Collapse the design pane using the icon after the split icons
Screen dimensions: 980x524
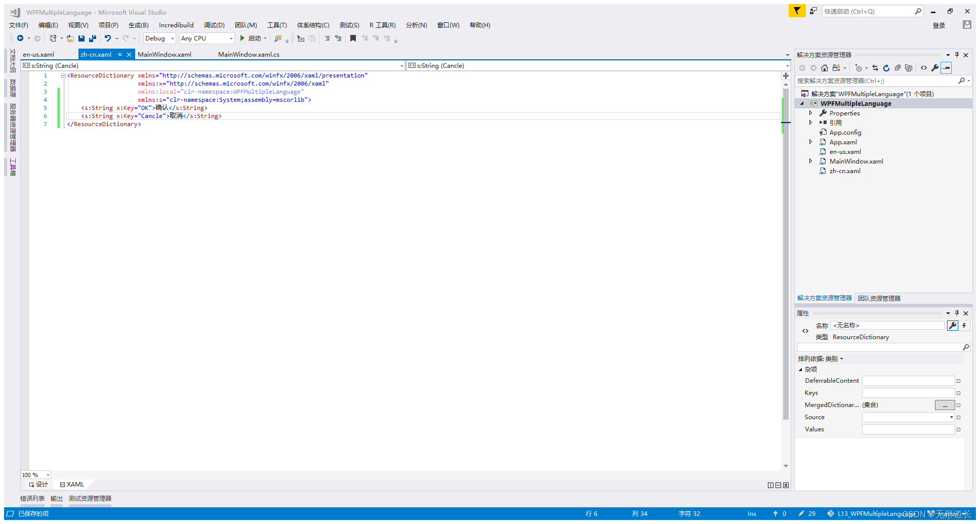[x=786, y=485]
